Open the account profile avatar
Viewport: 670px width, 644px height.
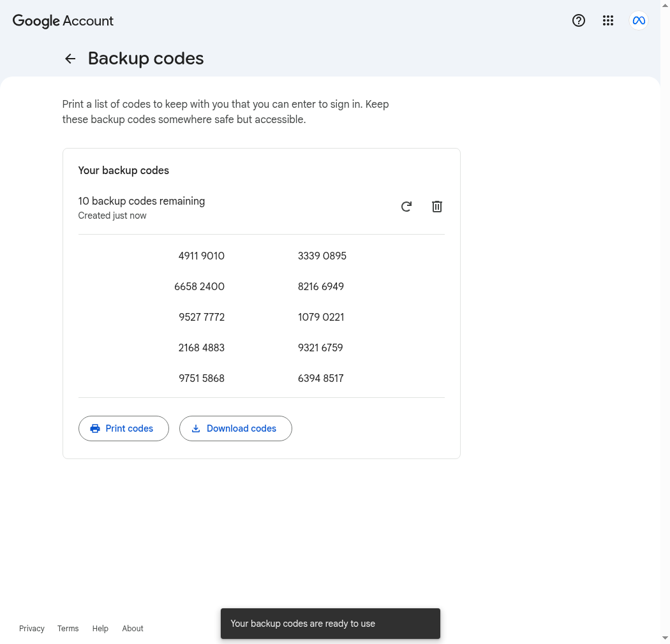(x=639, y=20)
